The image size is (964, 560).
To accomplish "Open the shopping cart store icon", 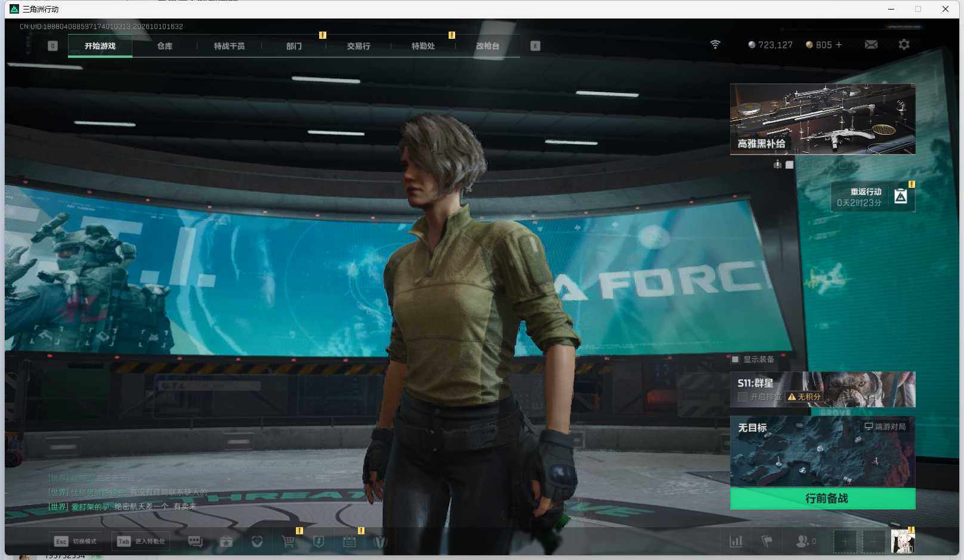I will tap(288, 542).
